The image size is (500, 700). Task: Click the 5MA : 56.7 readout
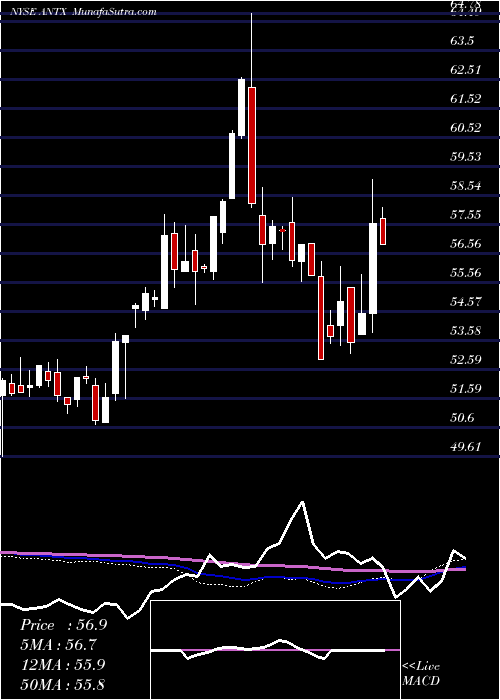click(x=58, y=645)
